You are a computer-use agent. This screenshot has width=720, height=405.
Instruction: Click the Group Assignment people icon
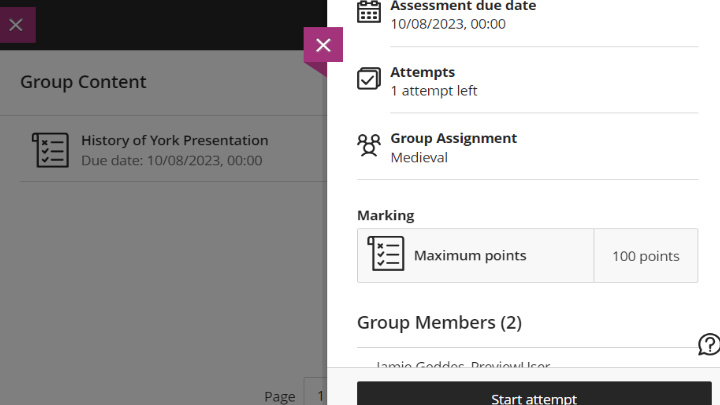pyautogui.click(x=369, y=146)
